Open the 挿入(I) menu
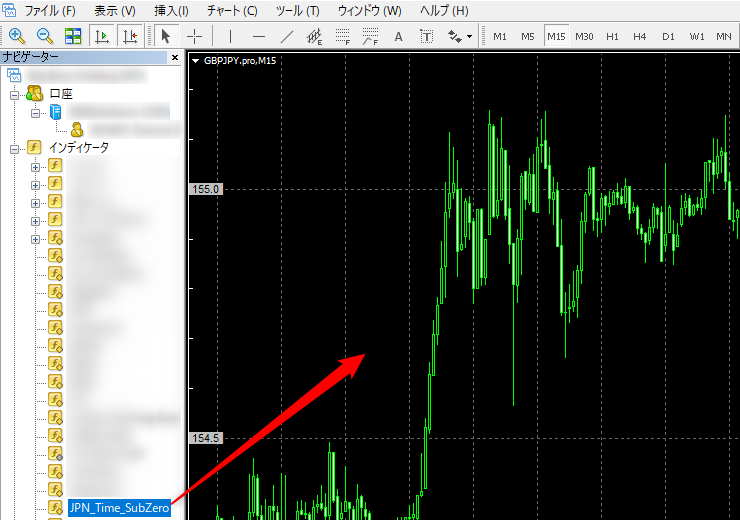This screenshot has width=740, height=520. (x=171, y=10)
